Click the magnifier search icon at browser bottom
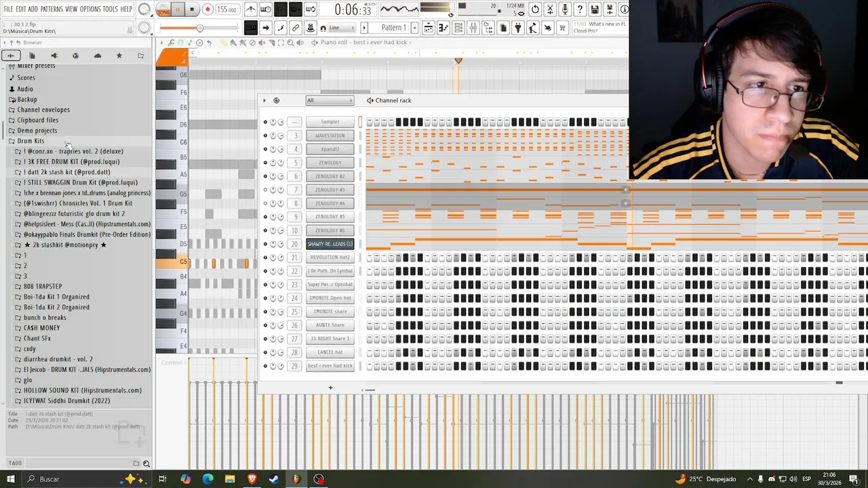 146,464
